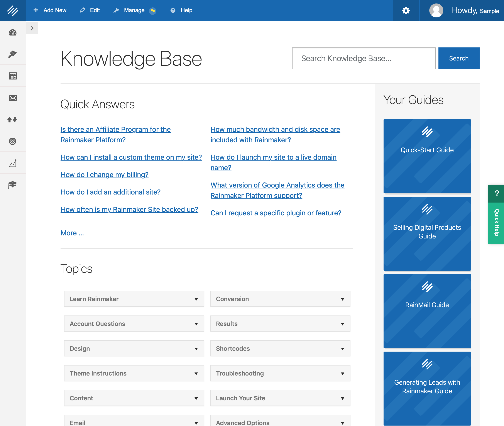This screenshot has height=426, width=504.
Task: Open the Dashboard gauge sidebar icon
Action: (13, 32)
